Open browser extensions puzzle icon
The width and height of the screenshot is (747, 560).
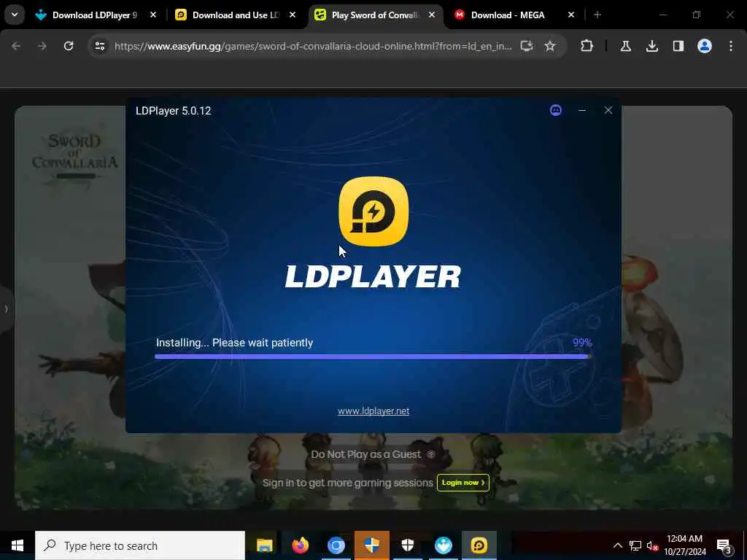point(587,46)
